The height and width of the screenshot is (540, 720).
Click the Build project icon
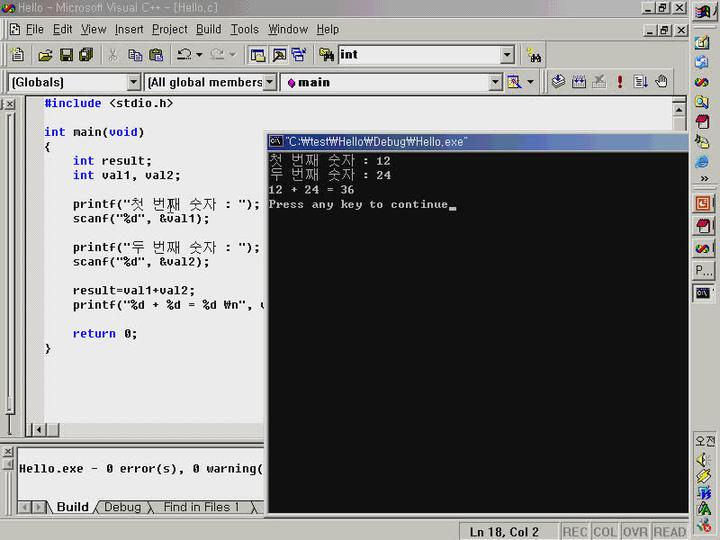click(579, 82)
